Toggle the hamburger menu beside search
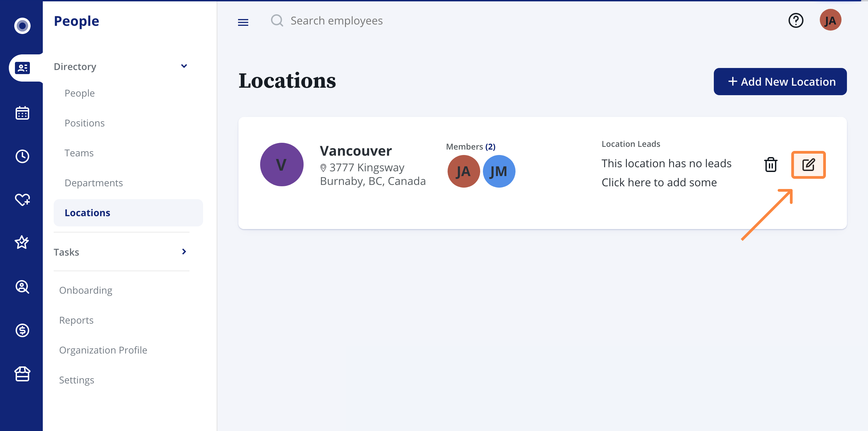 pos(243,22)
